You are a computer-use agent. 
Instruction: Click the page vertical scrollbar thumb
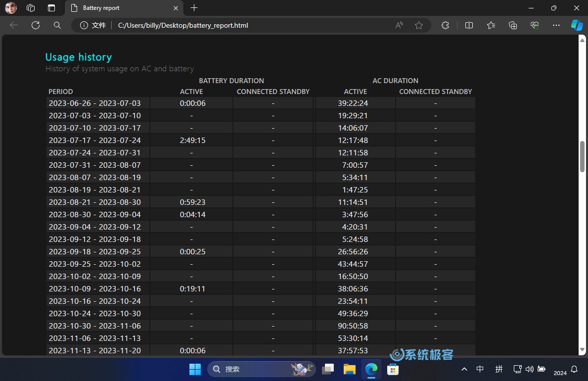coord(582,157)
